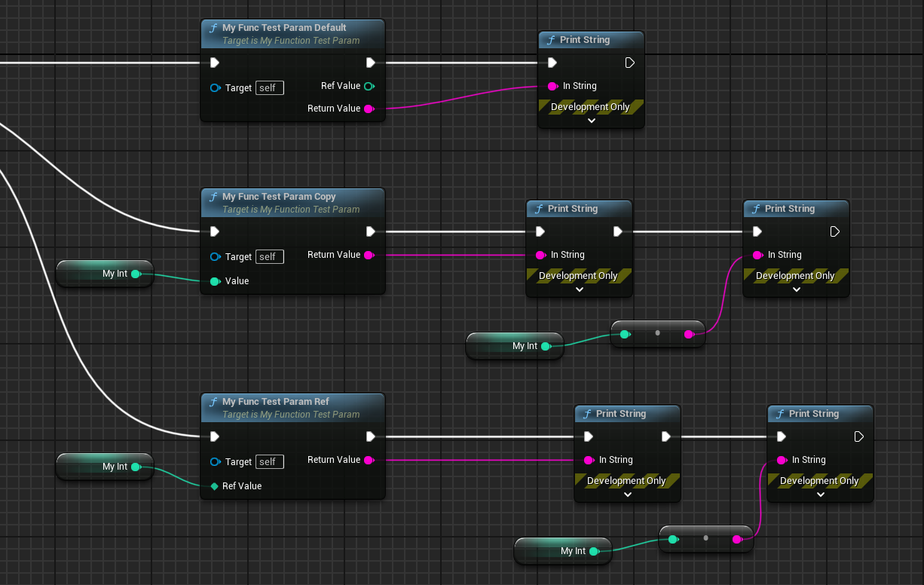
Task: Expand the topmost Print String node's advanced options
Action: pyautogui.click(x=591, y=121)
